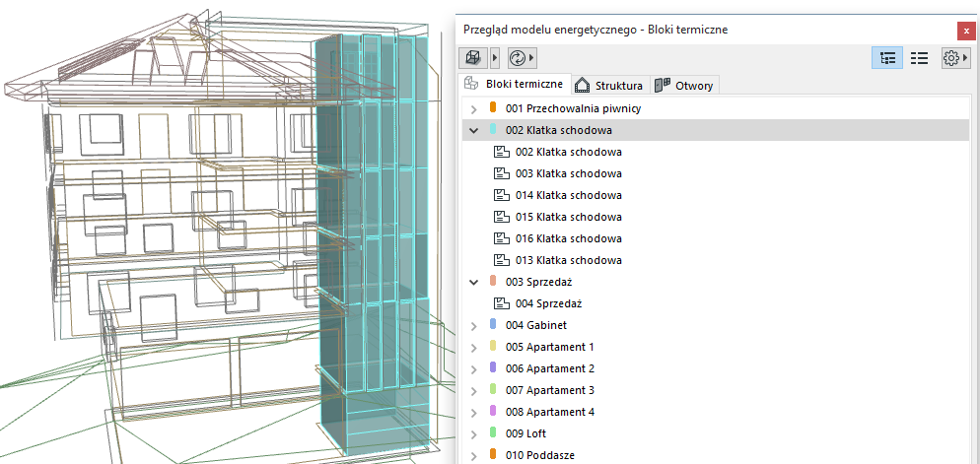Select the 004 Gabinet block row
This screenshot has width=980, height=464.
716,325
